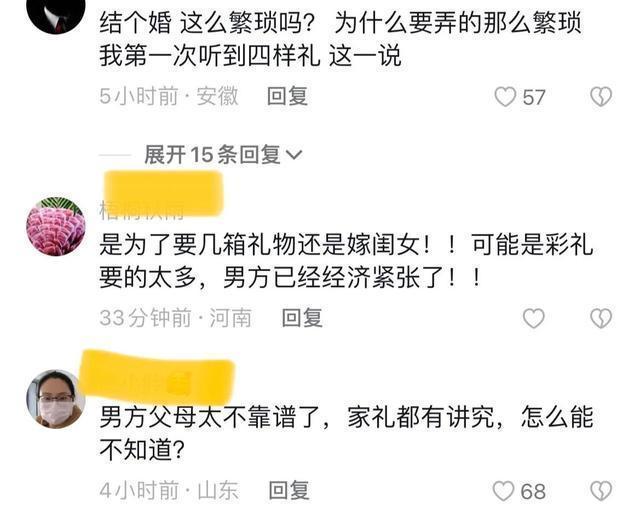
Task: Like the Anhui comment with 57 likes
Action: 505,98
